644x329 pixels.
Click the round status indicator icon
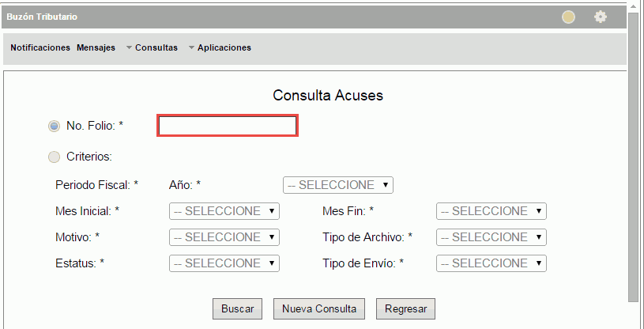pos(569,17)
